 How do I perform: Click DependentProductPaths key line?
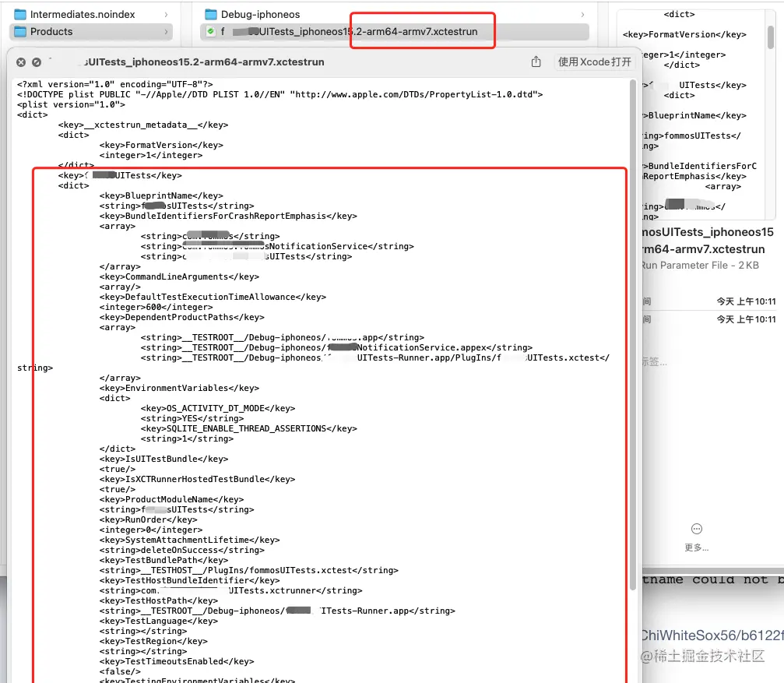(x=181, y=317)
